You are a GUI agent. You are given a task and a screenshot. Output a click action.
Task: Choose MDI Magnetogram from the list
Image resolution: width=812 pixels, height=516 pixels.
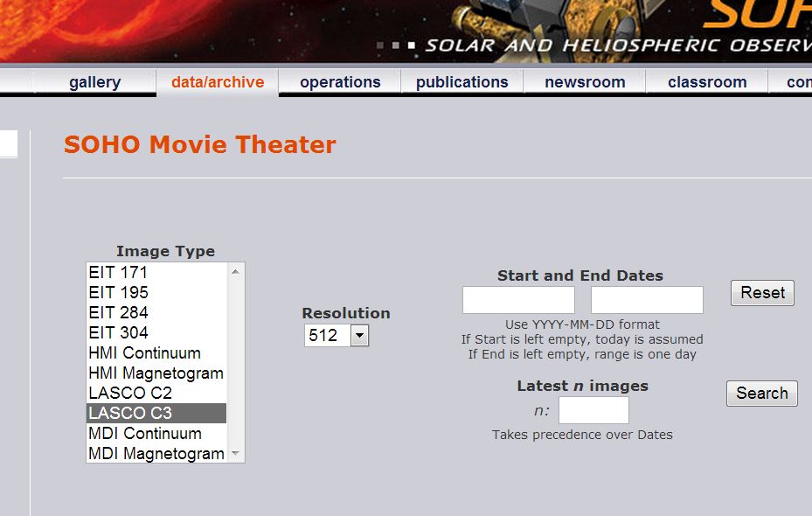click(x=156, y=453)
